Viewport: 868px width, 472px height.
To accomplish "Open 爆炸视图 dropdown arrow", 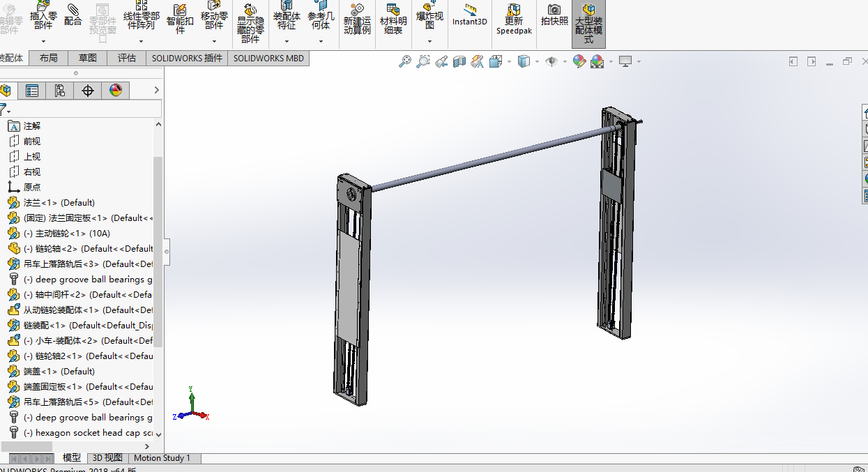I will pyautogui.click(x=429, y=41).
